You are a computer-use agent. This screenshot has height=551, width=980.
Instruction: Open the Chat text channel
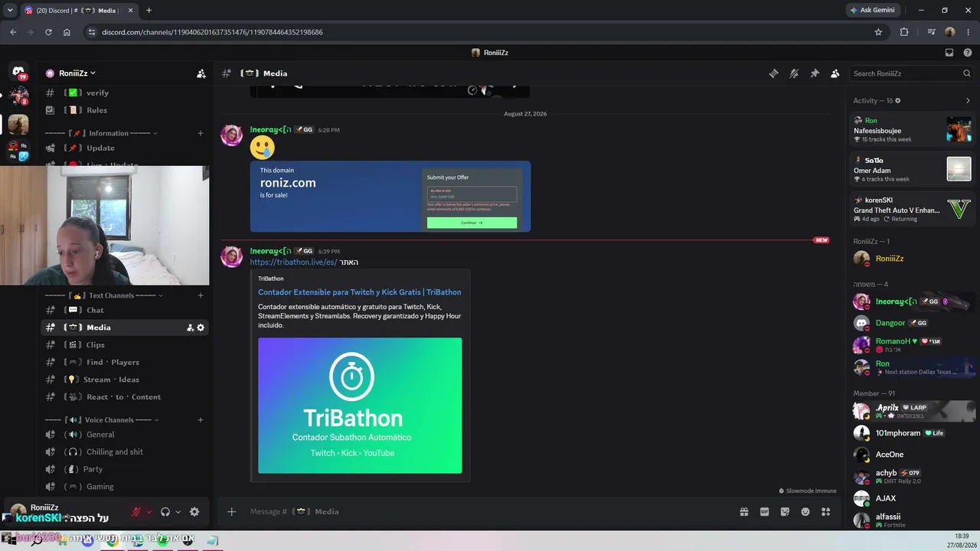pos(122,310)
